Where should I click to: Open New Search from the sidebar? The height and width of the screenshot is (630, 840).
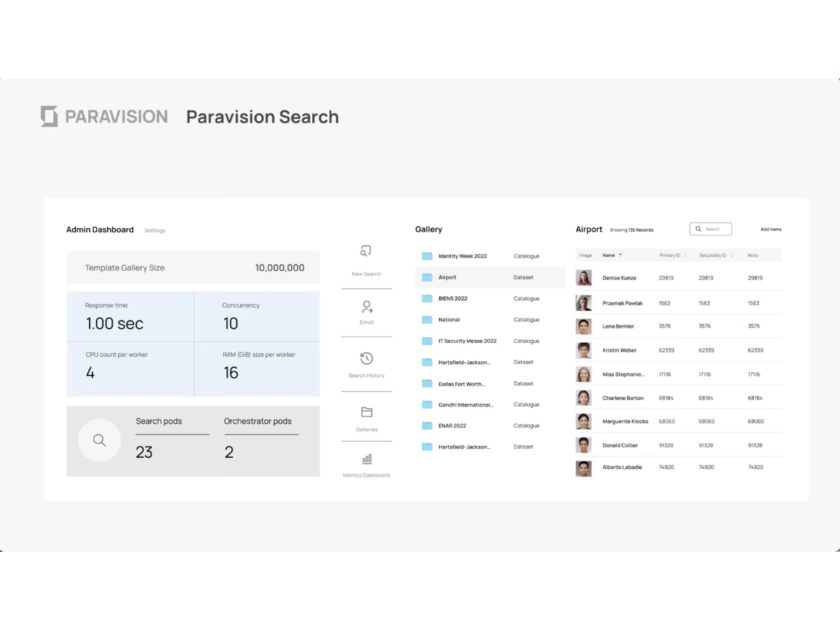[366, 260]
